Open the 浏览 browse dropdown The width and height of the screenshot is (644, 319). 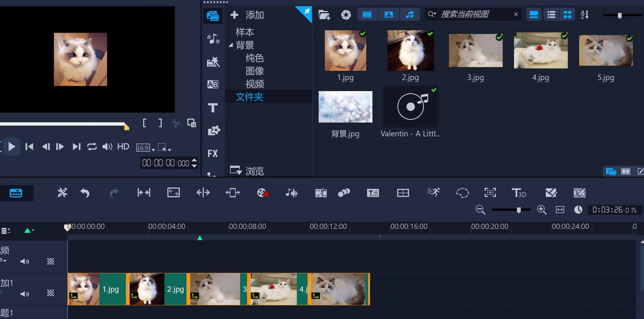(247, 171)
